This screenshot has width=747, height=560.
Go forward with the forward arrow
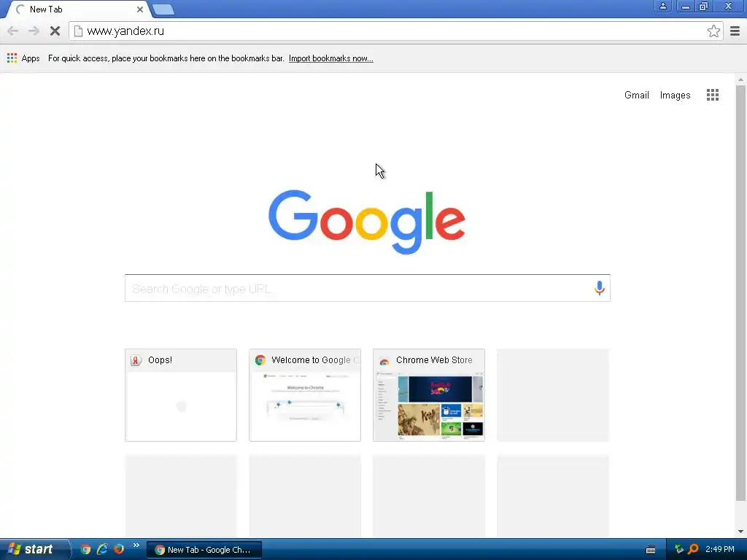tap(34, 31)
